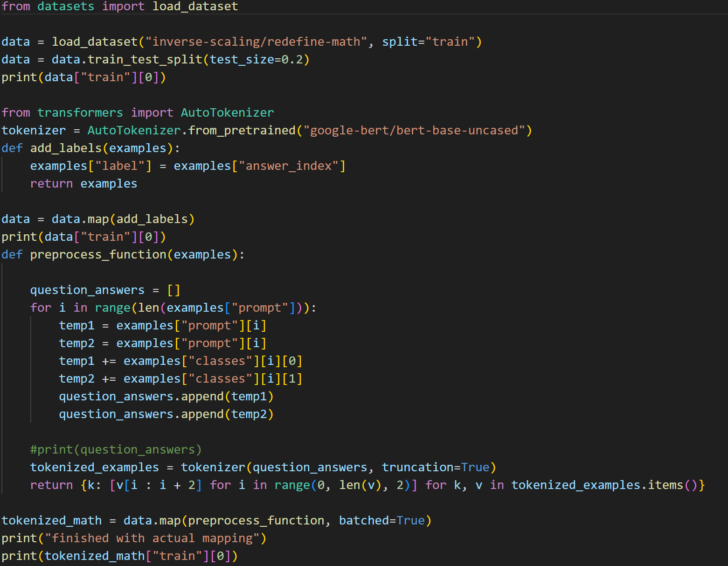Click the 'temp1 += examples["classes"][i][0]' line
The width and height of the screenshot is (728, 566).
pos(180,361)
